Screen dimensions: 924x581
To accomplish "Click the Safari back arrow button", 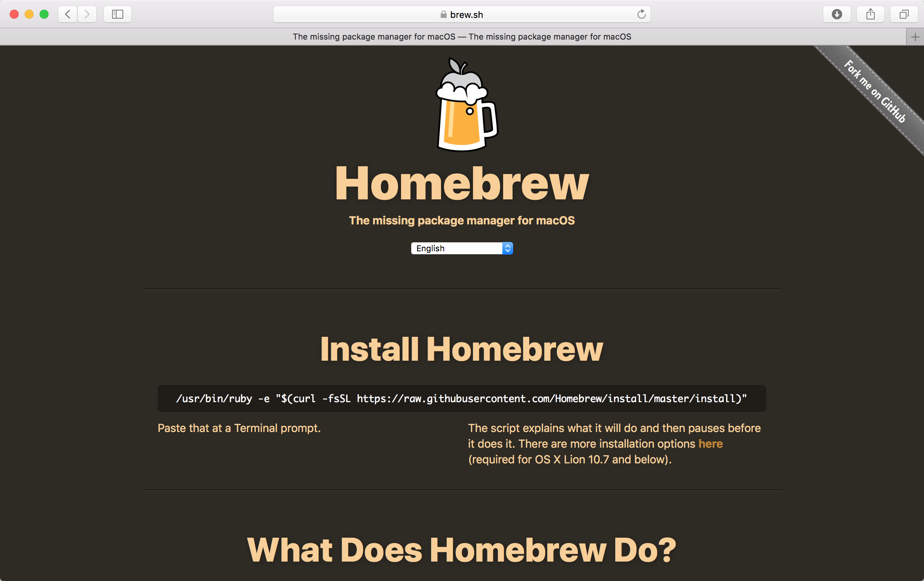I will tap(68, 14).
